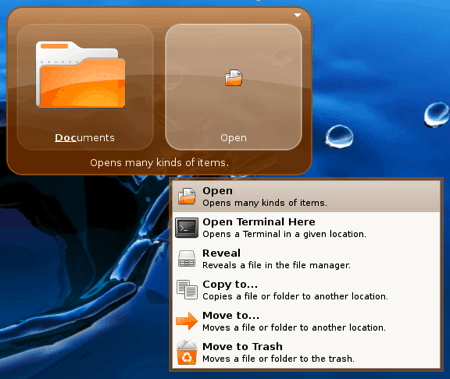Choose Open from the action list
This screenshot has height=379, width=450.
(306, 197)
